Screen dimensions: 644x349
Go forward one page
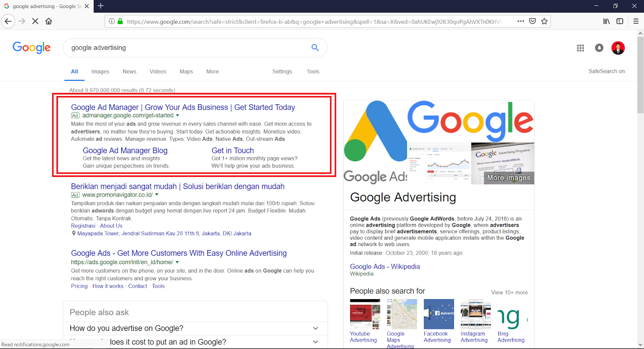pos(22,21)
